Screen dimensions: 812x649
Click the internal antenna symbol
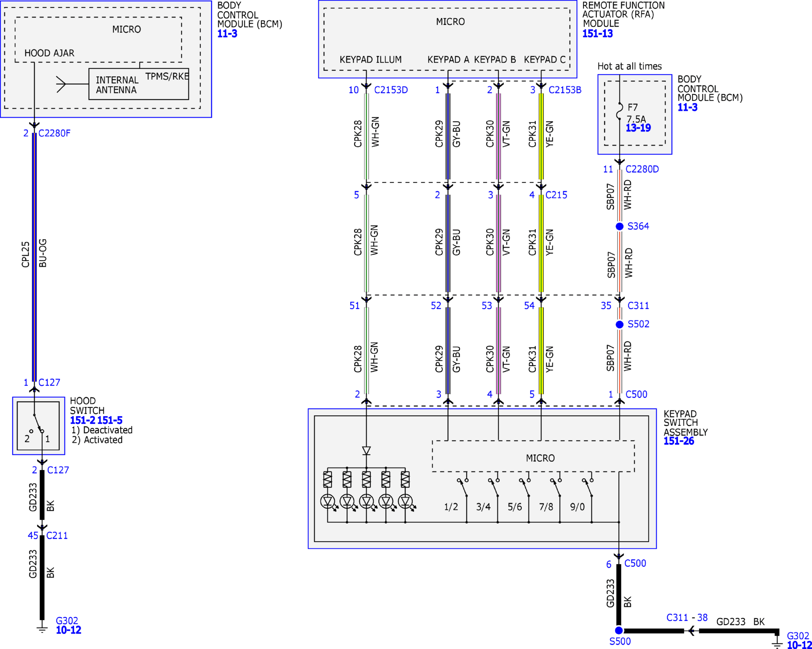pyautogui.click(x=61, y=84)
